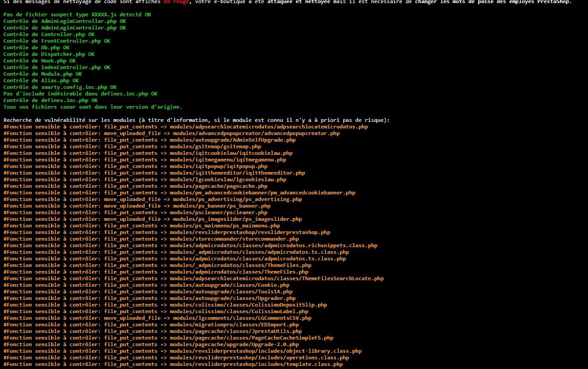The image size is (588, 369).
Task: Click the 'Contrôle de Dispatcher.php OK' line
Action: (x=49, y=54)
